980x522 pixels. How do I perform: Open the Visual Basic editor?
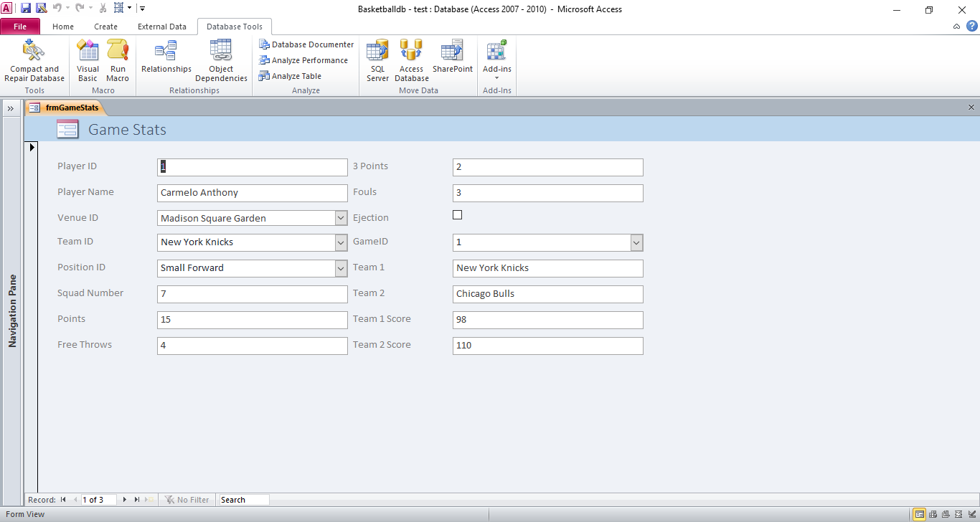pos(88,62)
